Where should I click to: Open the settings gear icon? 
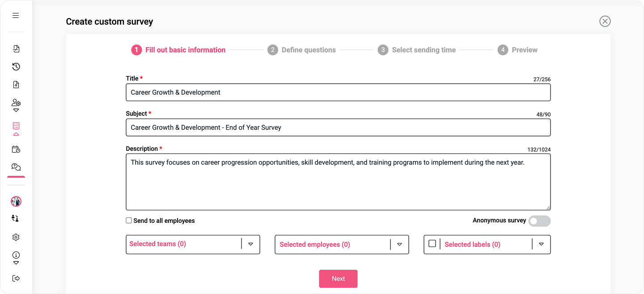coord(16,237)
